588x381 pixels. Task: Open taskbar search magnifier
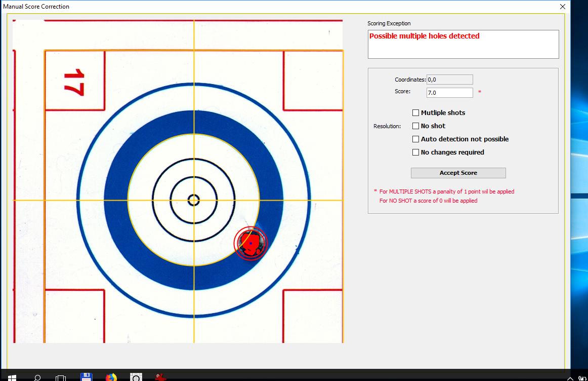37,377
